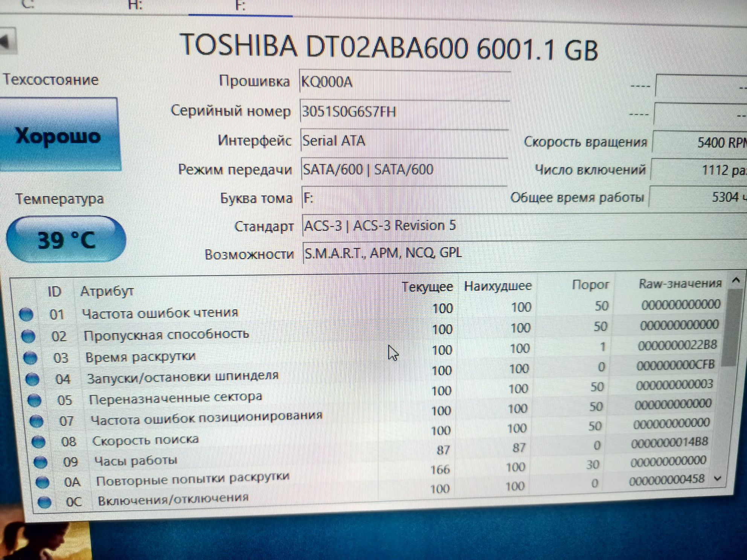747x560 pixels.
Task: Click the drive title TOSHIBA DT02ABA600 6001.1 GB
Action: click(389, 47)
